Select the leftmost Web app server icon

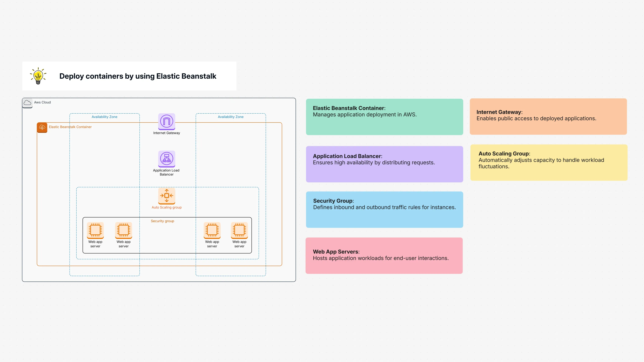coord(95,230)
